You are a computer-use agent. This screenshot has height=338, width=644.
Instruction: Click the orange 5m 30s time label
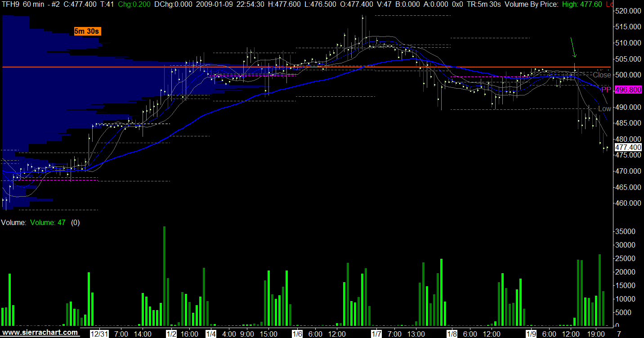87,31
